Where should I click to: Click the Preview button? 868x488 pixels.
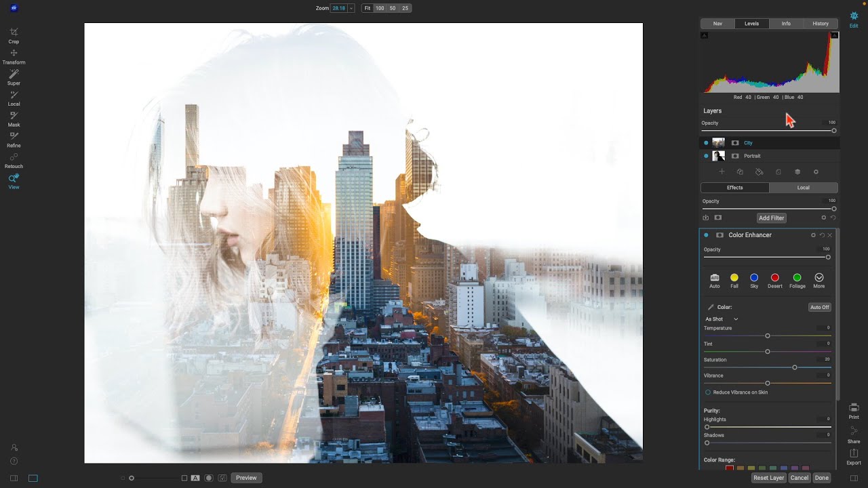point(246,478)
